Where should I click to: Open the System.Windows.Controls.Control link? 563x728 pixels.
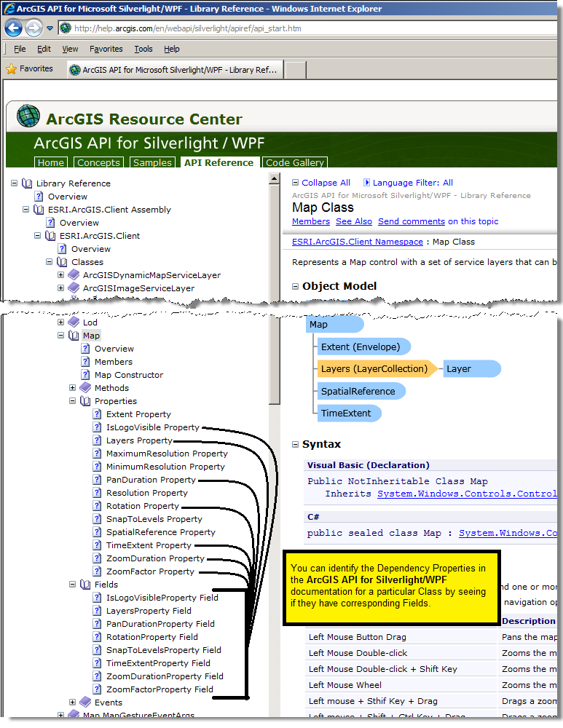467,494
